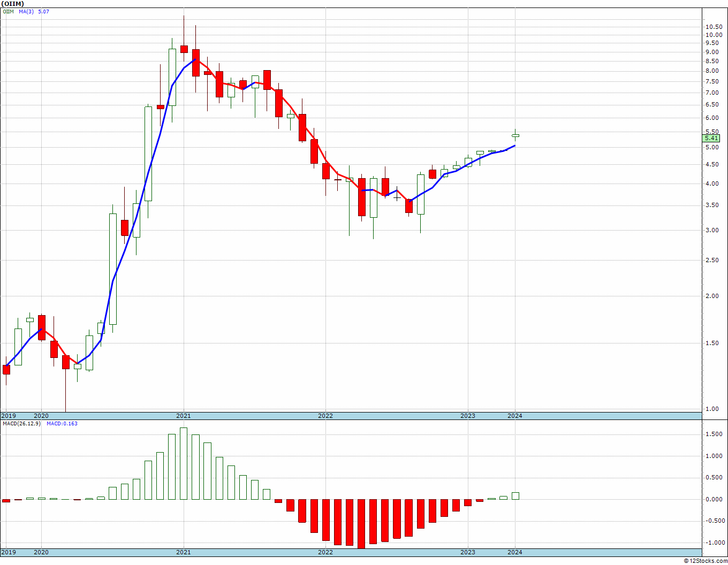728x565 pixels.
Task: Click 1.00 on the price axis
Action: click(x=711, y=409)
